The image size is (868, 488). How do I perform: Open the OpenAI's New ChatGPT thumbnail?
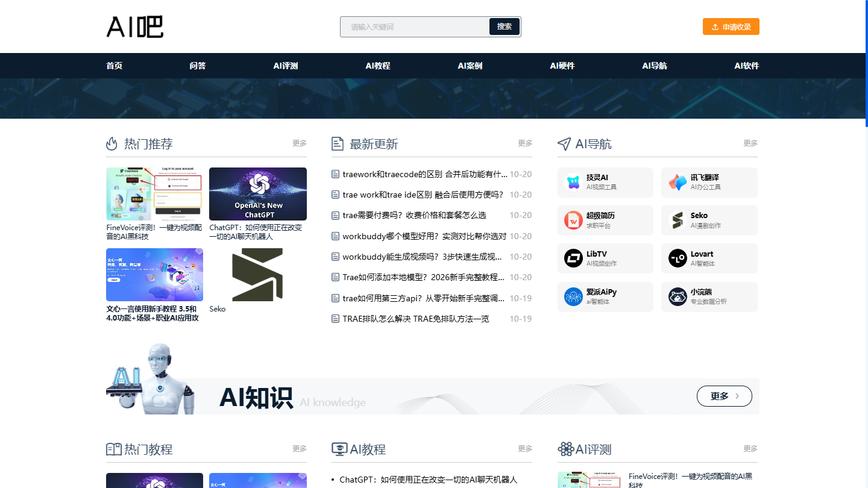click(x=258, y=194)
